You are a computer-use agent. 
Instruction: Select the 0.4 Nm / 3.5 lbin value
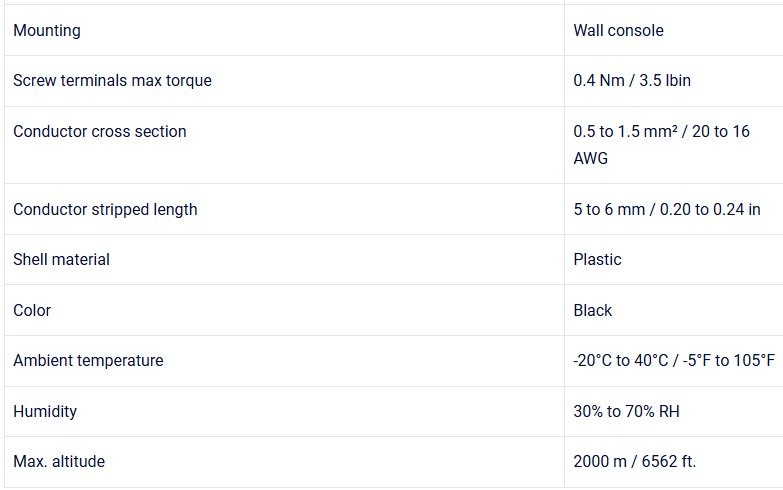click(x=631, y=80)
